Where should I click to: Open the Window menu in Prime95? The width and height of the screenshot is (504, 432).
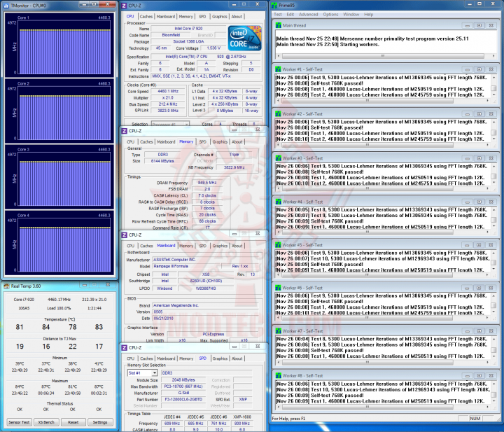(351, 15)
